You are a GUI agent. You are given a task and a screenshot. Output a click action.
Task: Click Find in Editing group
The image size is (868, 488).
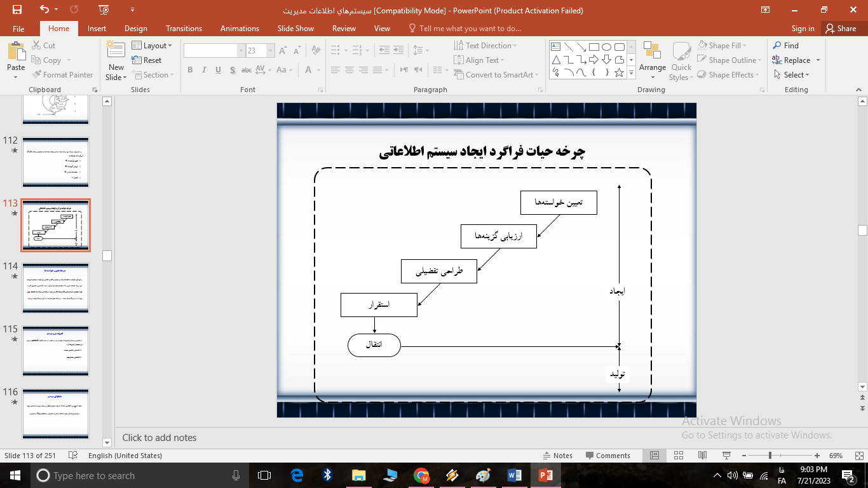coord(785,46)
